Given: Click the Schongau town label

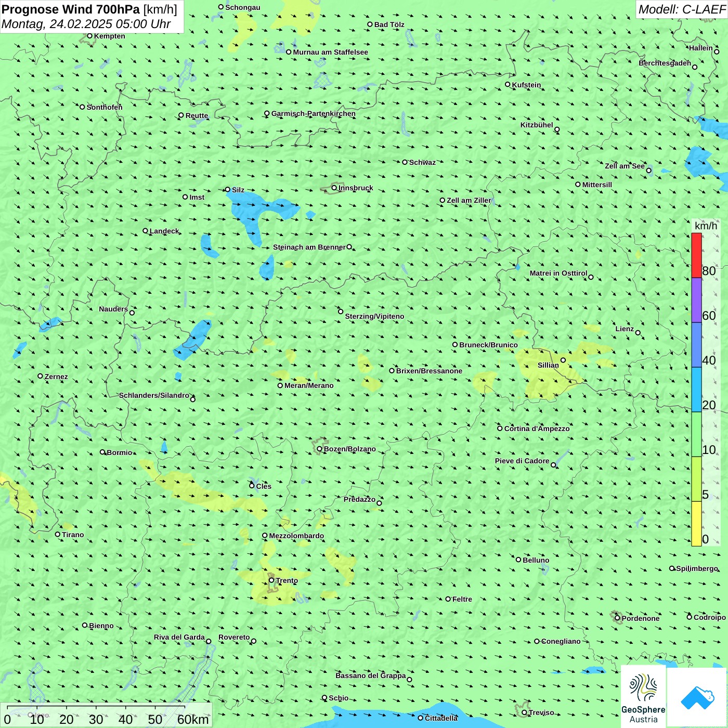Looking at the screenshot, I should (x=242, y=7).
